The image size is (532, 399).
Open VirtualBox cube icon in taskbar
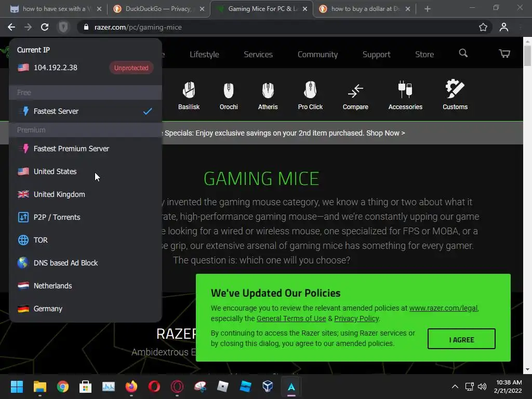click(268, 387)
